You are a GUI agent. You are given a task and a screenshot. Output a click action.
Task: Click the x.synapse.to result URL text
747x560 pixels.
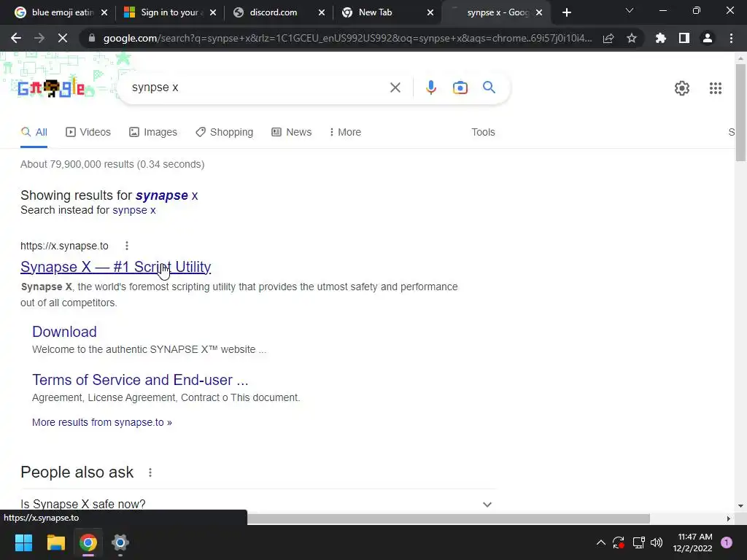(64, 246)
